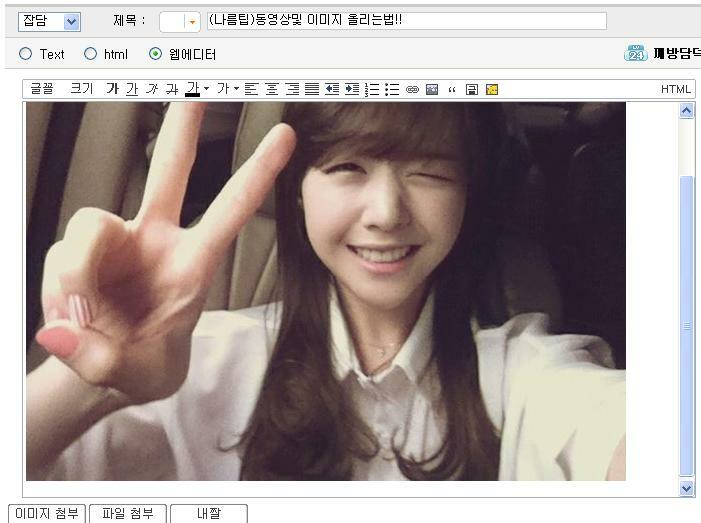Switch to the 이미지 첨부 tab
The width and height of the screenshot is (701, 523).
click(x=47, y=513)
